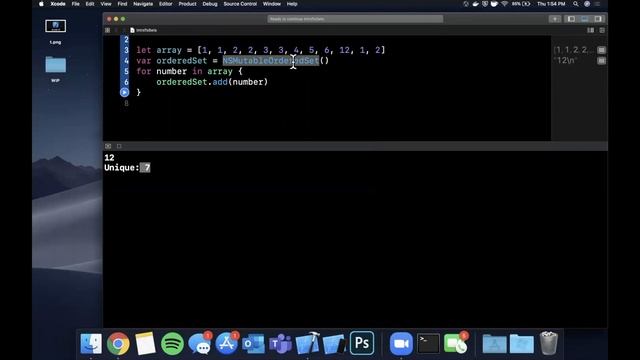Open the Window menu
The height and width of the screenshot is (360, 640).
pyautogui.click(x=271, y=4)
